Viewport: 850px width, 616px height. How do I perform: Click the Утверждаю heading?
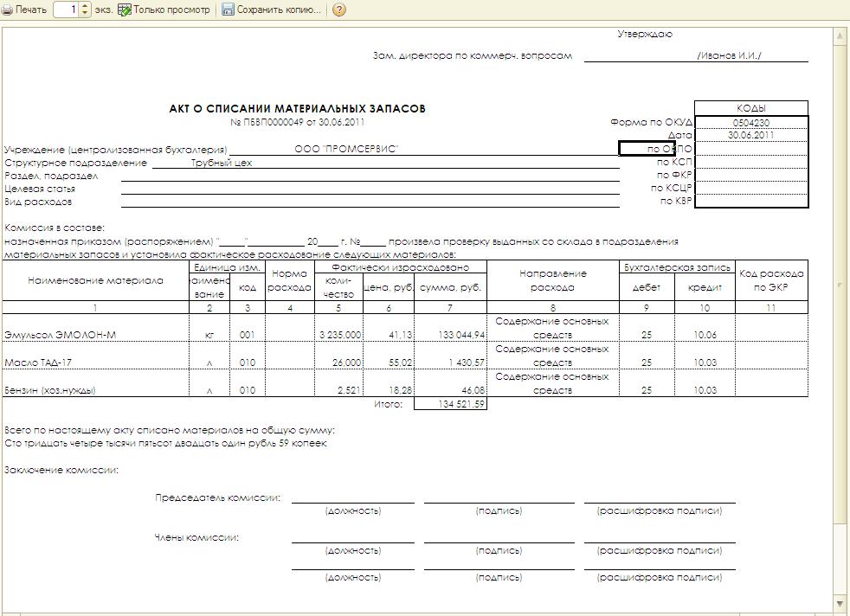[645, 34]
